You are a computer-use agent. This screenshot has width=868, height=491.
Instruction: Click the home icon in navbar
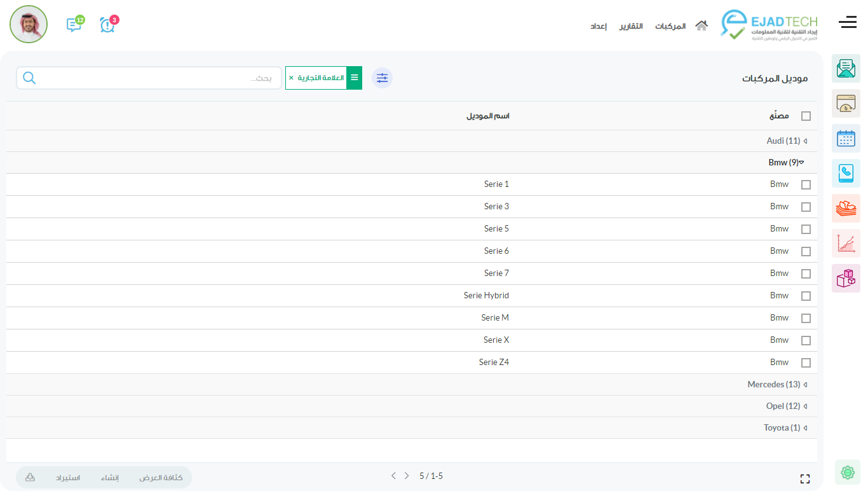(x=702, y=26)
